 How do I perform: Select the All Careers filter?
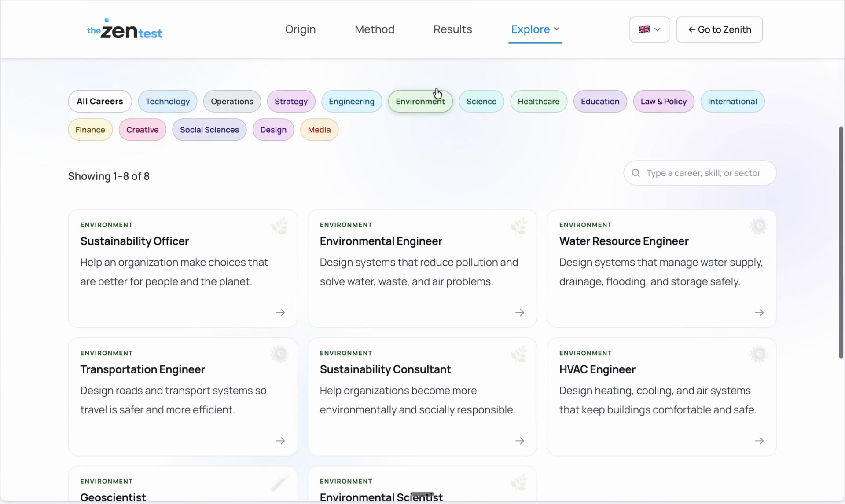pos(100,101)
